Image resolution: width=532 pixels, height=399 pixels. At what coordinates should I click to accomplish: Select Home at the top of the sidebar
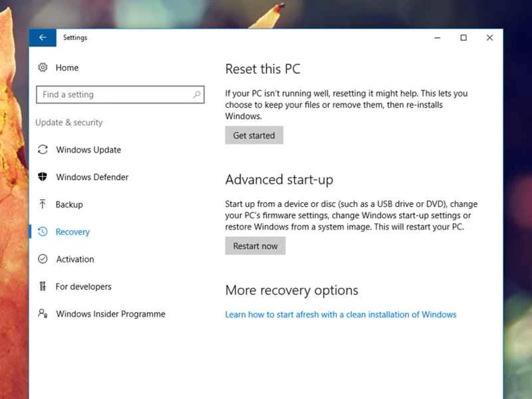click(66, 67)
